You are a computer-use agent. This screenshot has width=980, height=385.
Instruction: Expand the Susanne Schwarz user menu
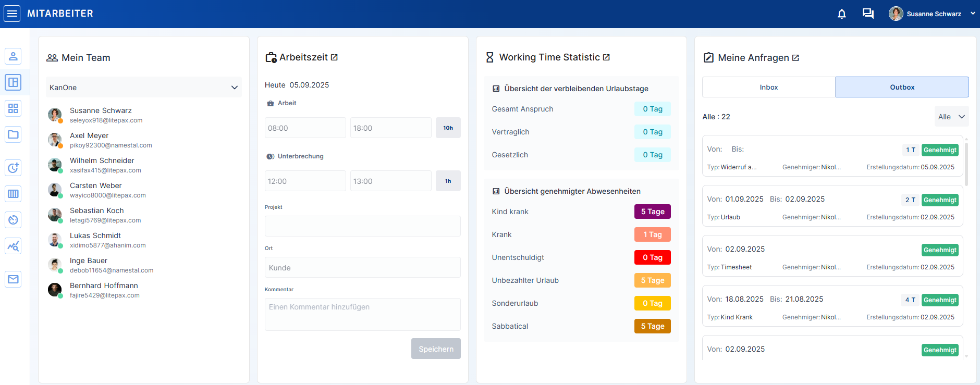coord(973,14)
